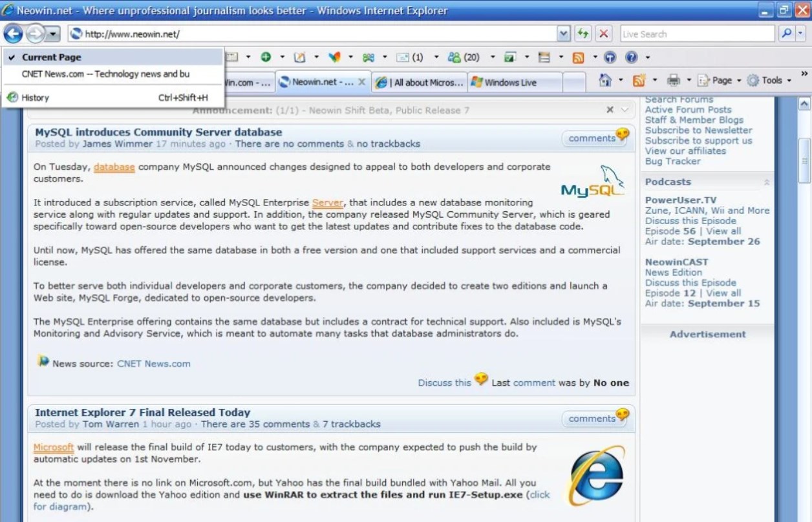Click author name James Wimmer

tap(118, 144)
